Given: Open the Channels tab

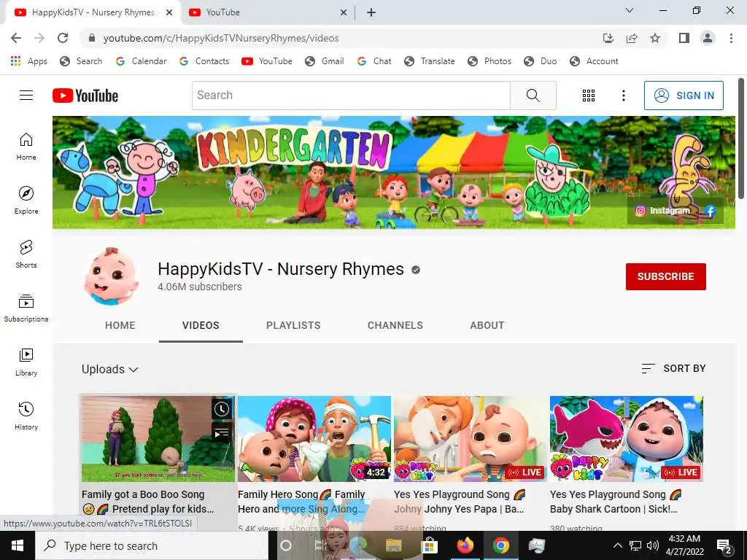Looking at the screenshot, I should [395, 325].
